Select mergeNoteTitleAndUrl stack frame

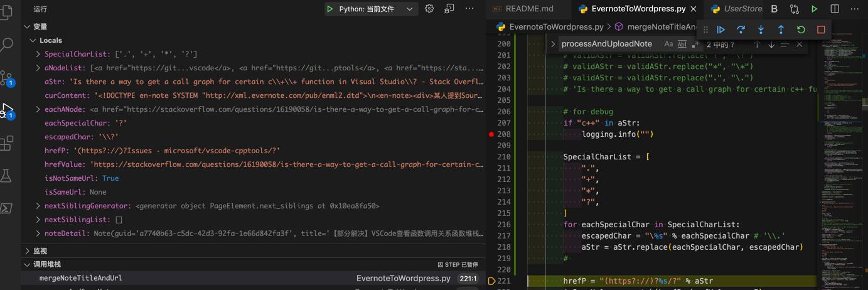click(254, 278)
